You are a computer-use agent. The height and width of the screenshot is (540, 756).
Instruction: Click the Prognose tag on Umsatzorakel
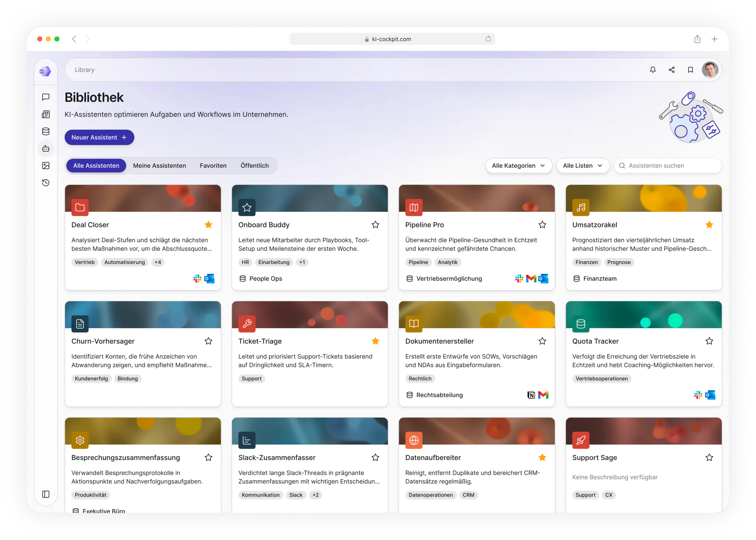619,262
